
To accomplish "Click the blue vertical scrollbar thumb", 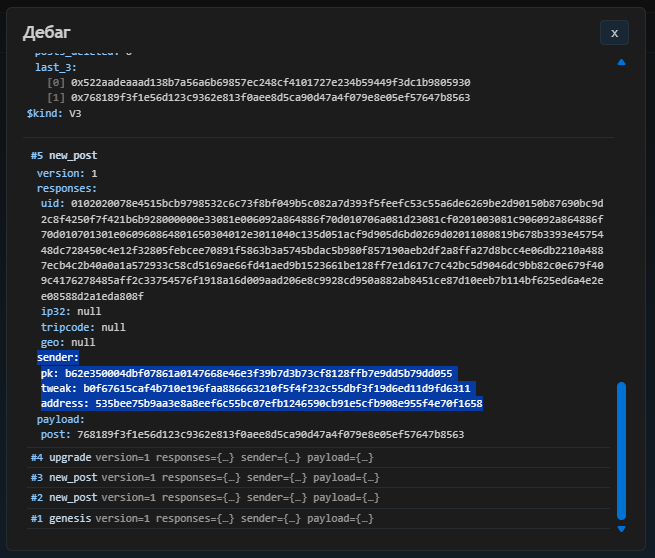I will point(621,451).
